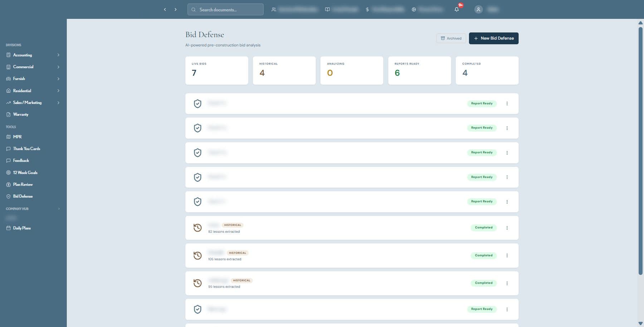View Archived bid defenses
Screen dimensions: 644x327
(451, 38)
